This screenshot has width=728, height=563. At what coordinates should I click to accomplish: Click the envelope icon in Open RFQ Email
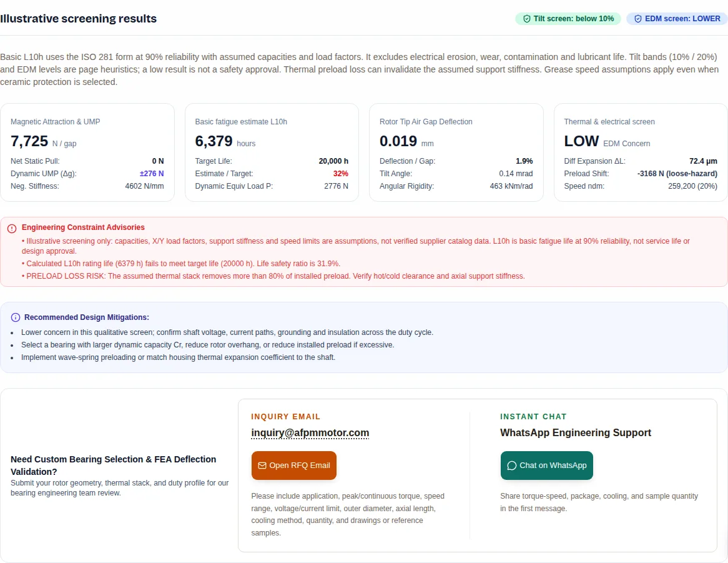[262, 466]
